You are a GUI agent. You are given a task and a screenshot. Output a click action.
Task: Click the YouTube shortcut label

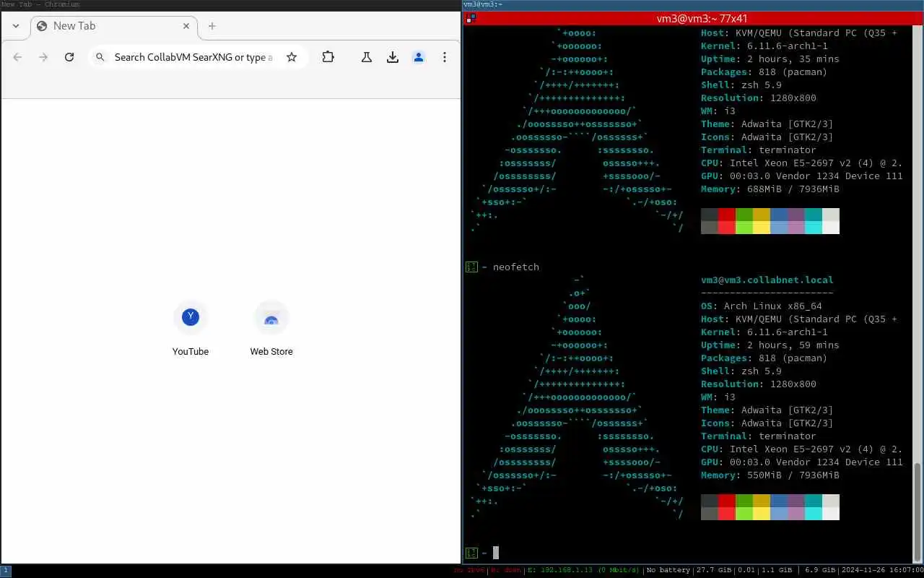pos(191,352)
